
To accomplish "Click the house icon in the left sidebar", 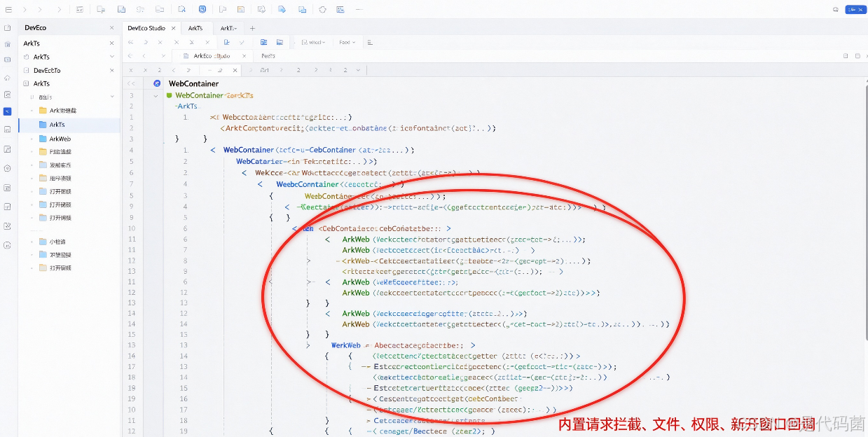I will [7, 78].
